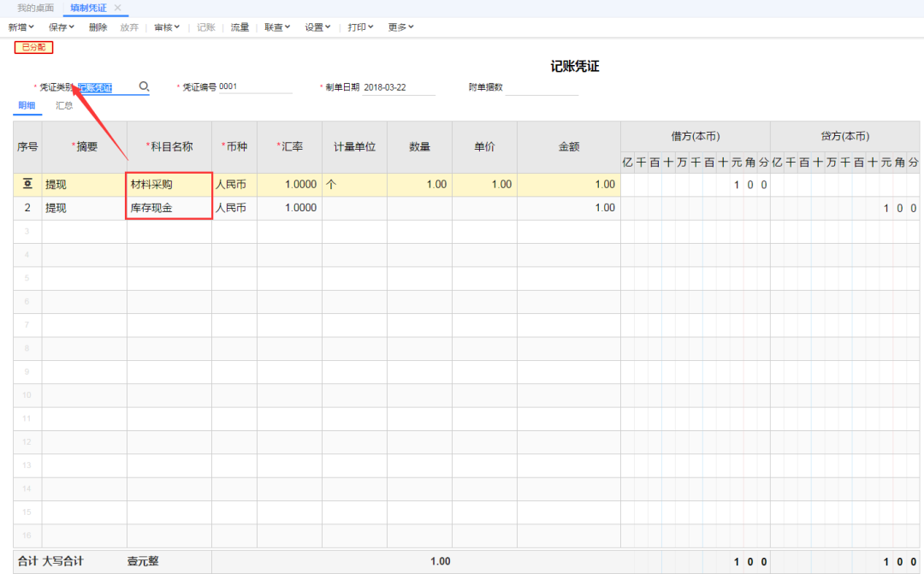This screenshot has width=924, height=574.
Task: Expand the 更多 menu
Action: (400, 27)
